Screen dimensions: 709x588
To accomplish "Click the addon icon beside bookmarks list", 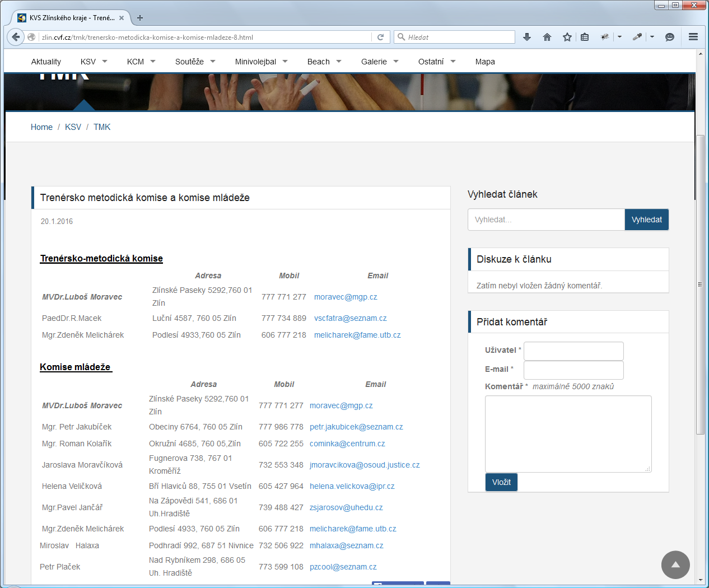I will pyautogui.click(x=605, y=37).
